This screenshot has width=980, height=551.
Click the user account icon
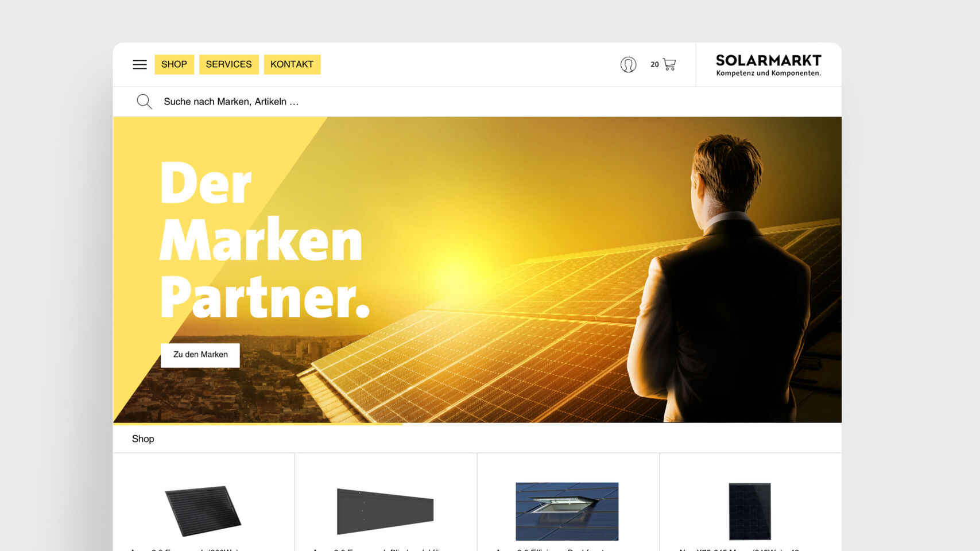628,64
